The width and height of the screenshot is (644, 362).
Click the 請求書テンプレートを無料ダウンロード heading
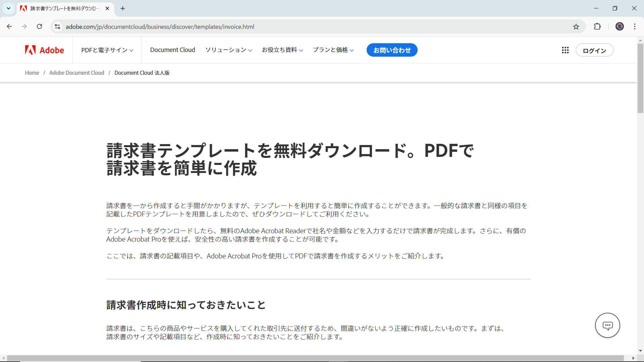[290, 160]
